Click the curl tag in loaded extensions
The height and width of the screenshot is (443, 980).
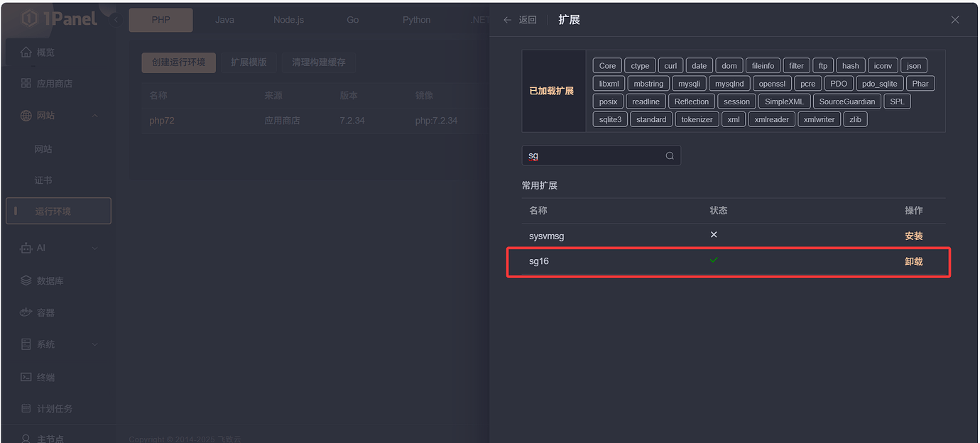(x=670, y=65)
